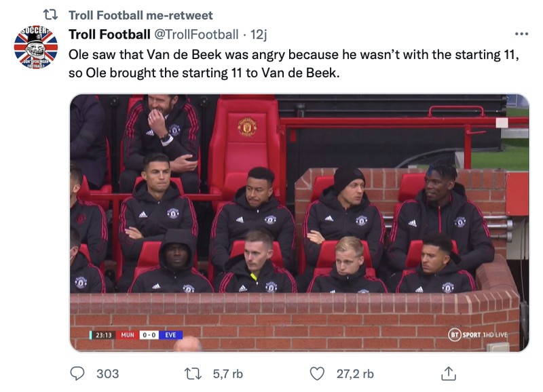Share the tweet using the upload arrow icon
Viewport: 543px width, 392px height.
coord(449,373)
